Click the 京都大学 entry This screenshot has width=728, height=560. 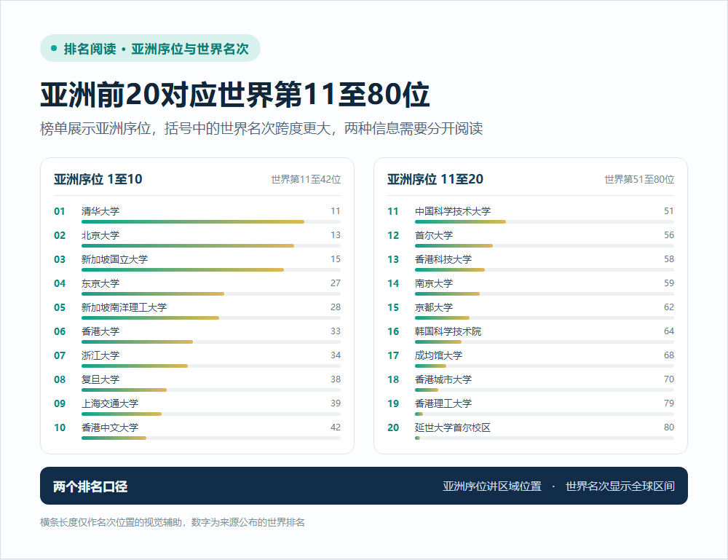pyautogui.click(x=531, y=312)
